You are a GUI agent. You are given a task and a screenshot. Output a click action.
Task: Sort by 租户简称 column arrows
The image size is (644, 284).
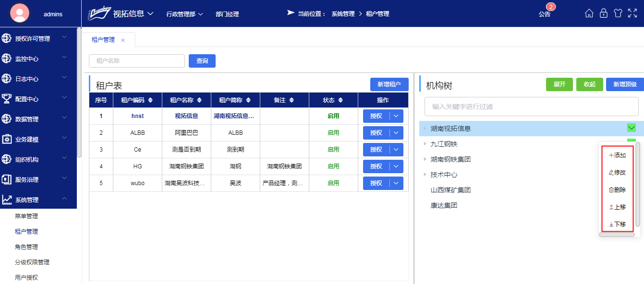[248, 100]
